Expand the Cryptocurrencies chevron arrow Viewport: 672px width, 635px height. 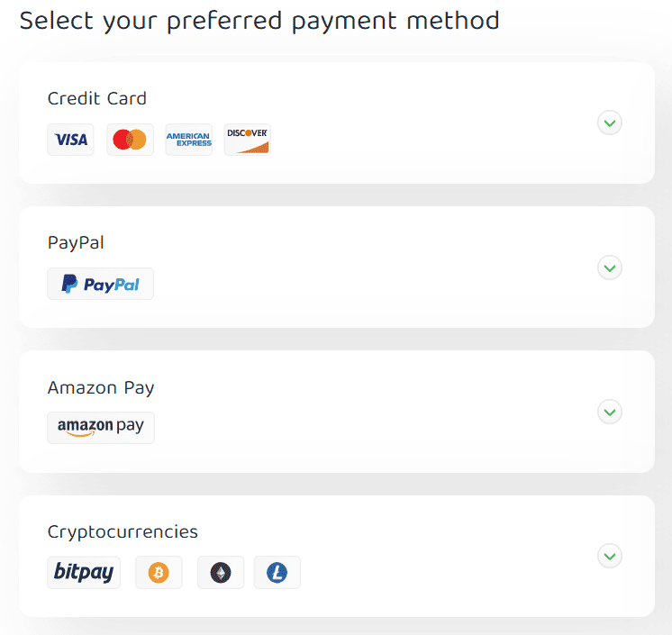pos(610,556)
